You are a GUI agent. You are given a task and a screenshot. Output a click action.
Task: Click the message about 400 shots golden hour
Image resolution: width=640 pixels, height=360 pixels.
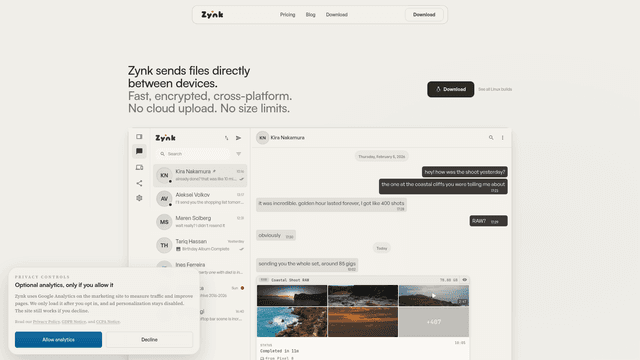click(331, 205)
